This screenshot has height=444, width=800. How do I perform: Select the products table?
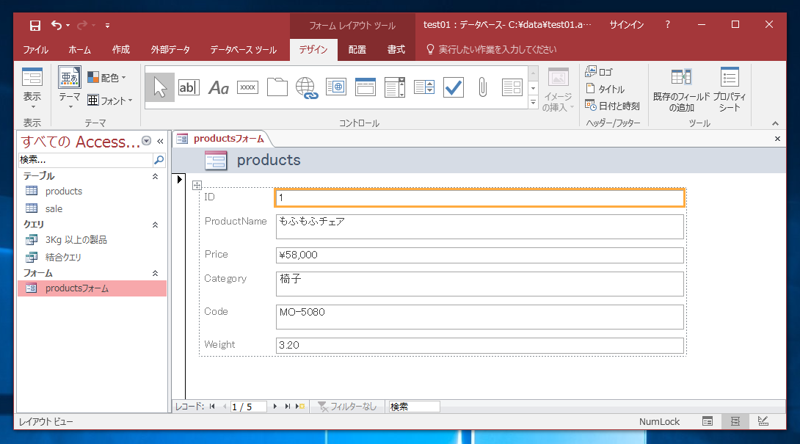tap(92, 191)
